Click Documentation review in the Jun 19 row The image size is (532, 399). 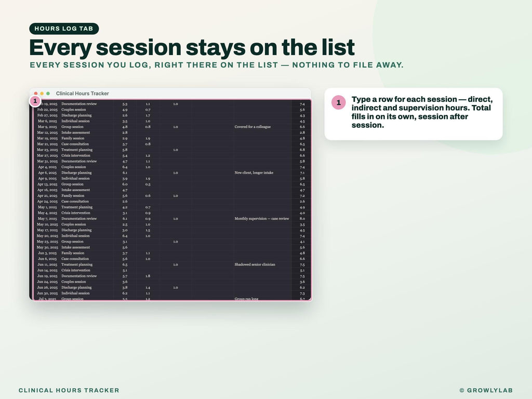tap(79, 276)
